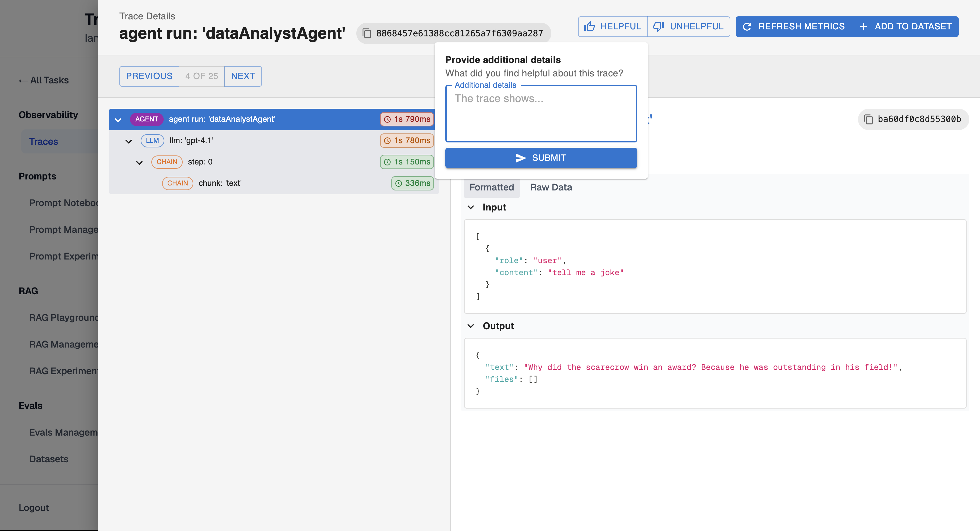Click the clock icon on the 336ms badge
Screen dimensions: 980x531
tap(398, 183)
